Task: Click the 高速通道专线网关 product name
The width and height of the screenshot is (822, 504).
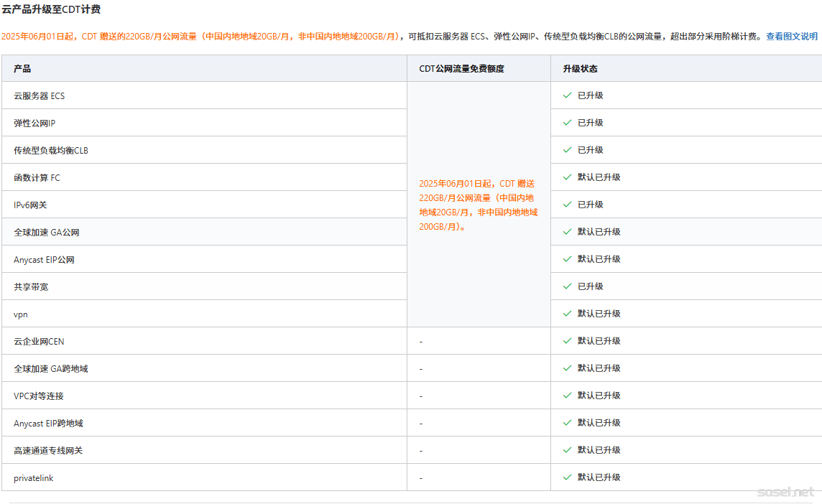Action: coord(48,451)
